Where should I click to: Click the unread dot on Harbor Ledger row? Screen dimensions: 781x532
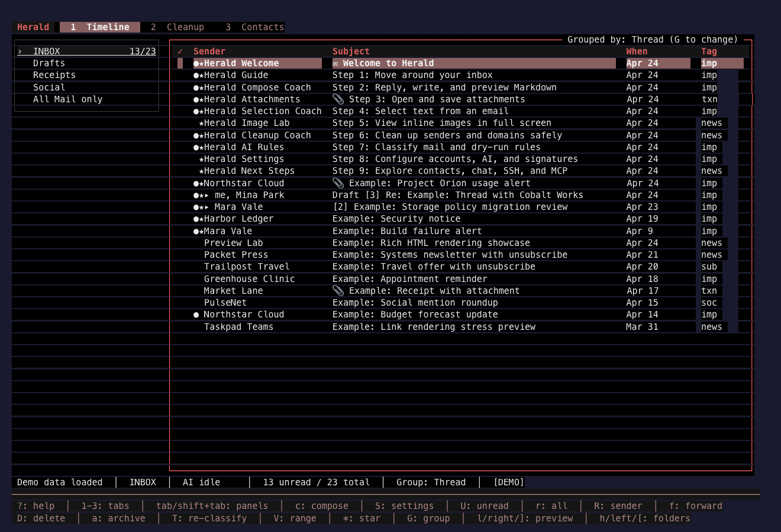(x=196, y=219)
